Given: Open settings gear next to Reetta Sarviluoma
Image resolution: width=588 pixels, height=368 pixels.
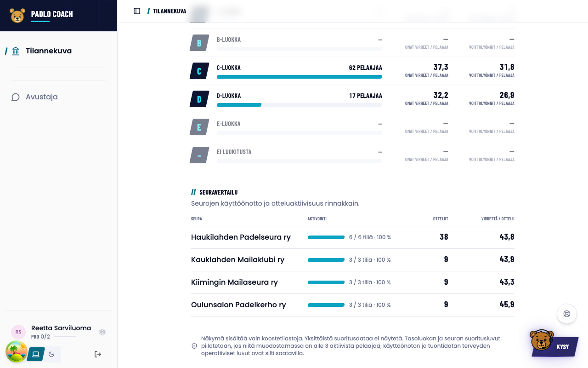Looking at the screenshot, I should (102, 332).
